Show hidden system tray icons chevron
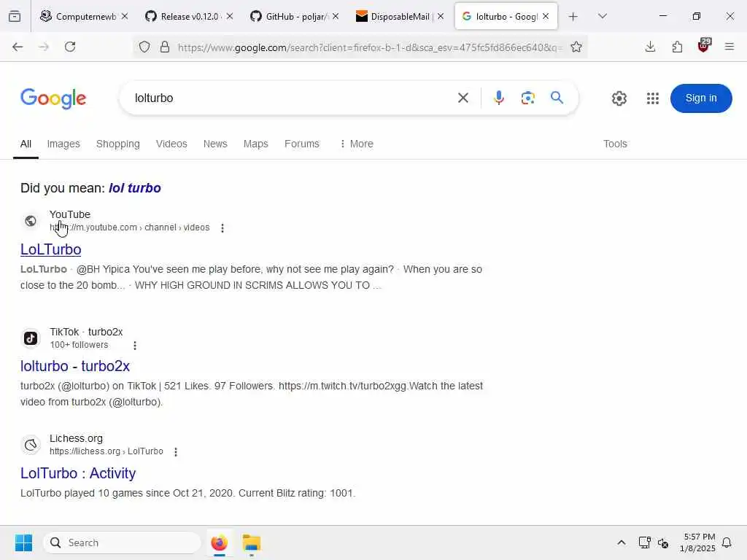 [x=622, y=542]
